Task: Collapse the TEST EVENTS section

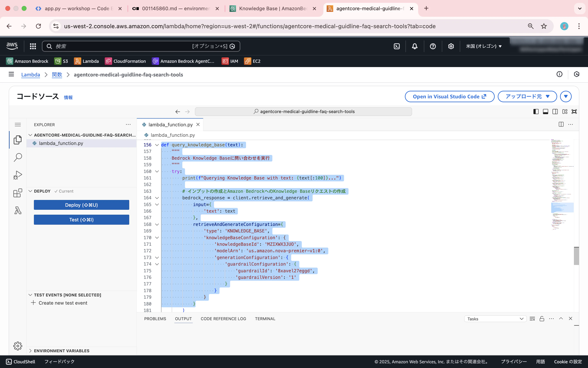Action: click(x=30, y=295)
